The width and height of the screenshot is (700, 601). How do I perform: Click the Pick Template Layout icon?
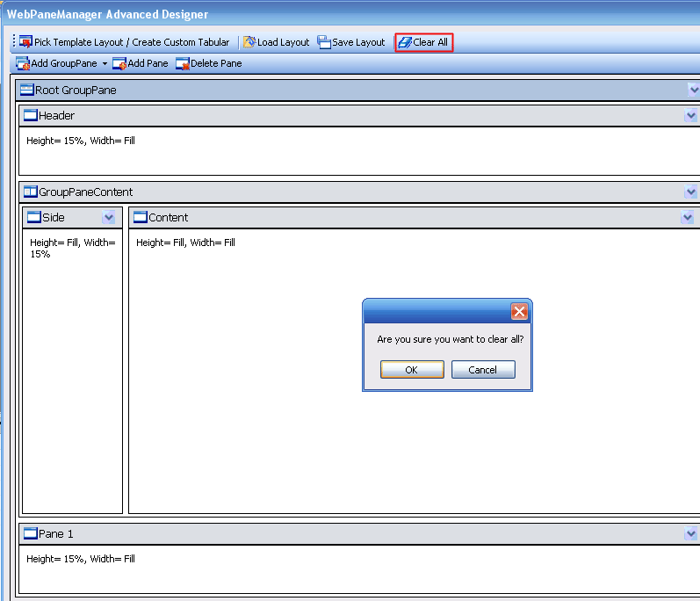click(25, 42)
